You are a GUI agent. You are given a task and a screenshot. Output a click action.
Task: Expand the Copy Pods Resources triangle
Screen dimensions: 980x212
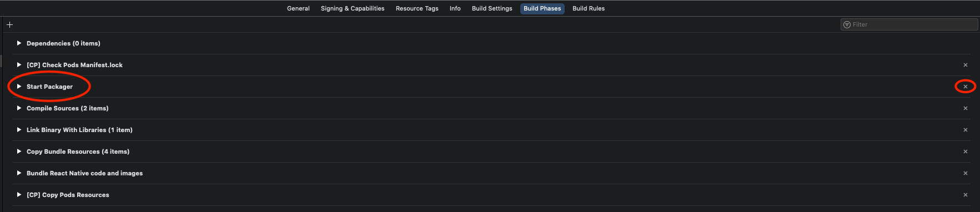19,195
